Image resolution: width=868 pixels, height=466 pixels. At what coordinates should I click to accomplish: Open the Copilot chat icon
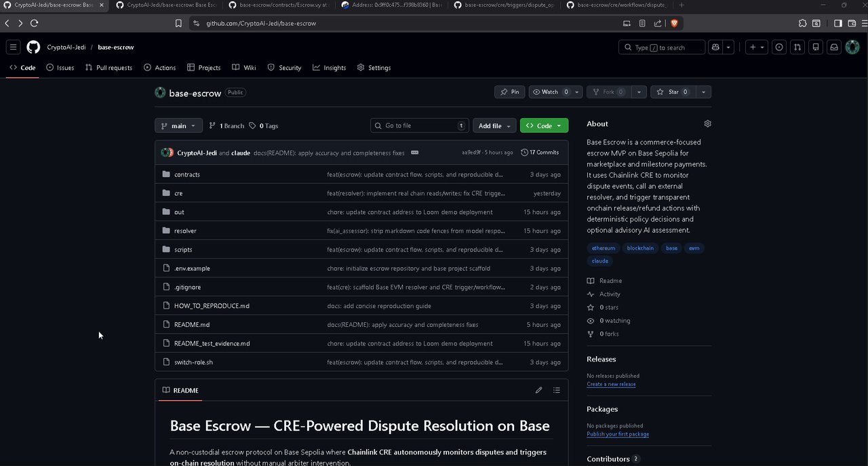pos(715,47)
